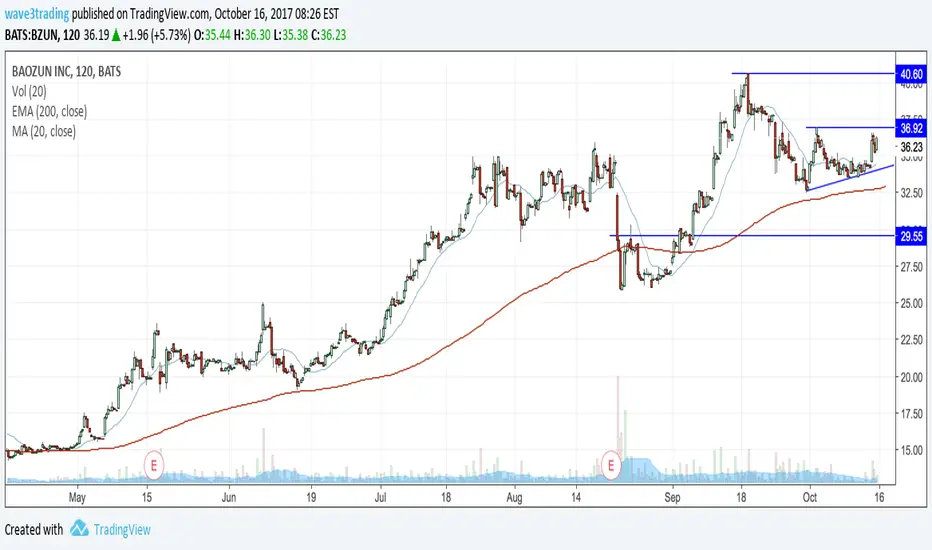Click the Vol (20) indicator label

coord(29,91)
